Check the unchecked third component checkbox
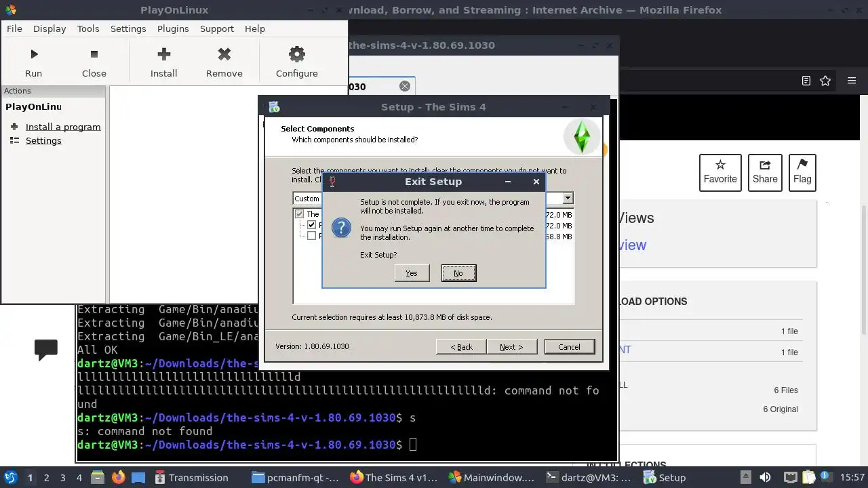This screenshot has width=868, height=488. pos(312,236)
